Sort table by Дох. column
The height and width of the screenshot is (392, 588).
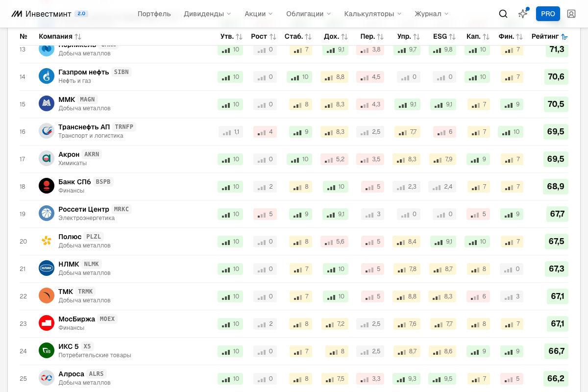[336, 36]
